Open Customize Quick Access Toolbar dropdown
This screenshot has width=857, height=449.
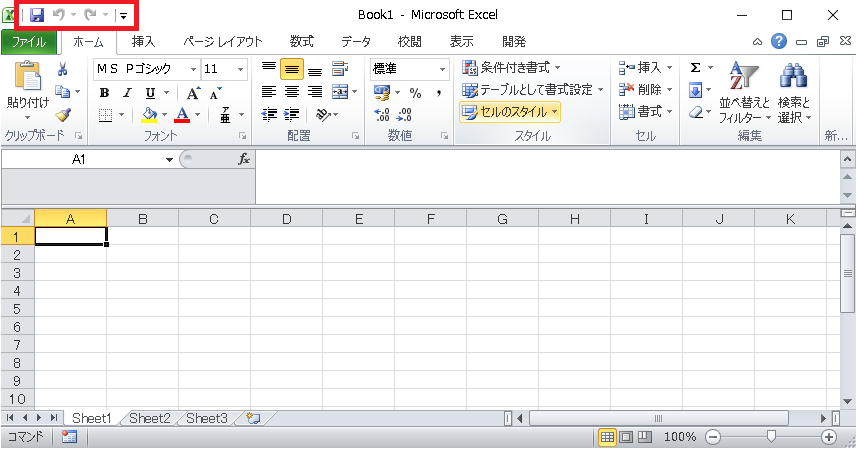tap(124, 16)
